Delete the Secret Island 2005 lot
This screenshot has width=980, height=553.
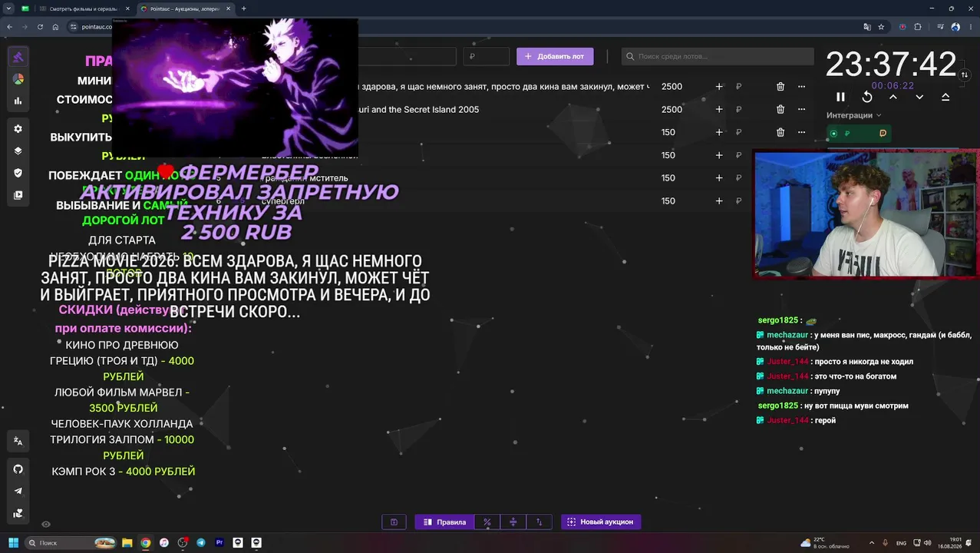coord(780,109)
